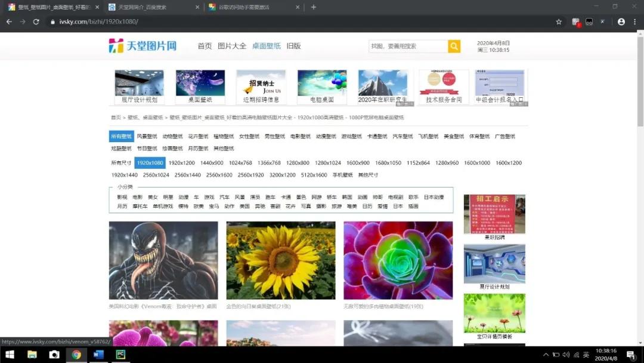Viewport: 644px width, 363px height.
Task: Click the yellow search magnifier icon
Action: pyautogui.click(x=454, y=46)
